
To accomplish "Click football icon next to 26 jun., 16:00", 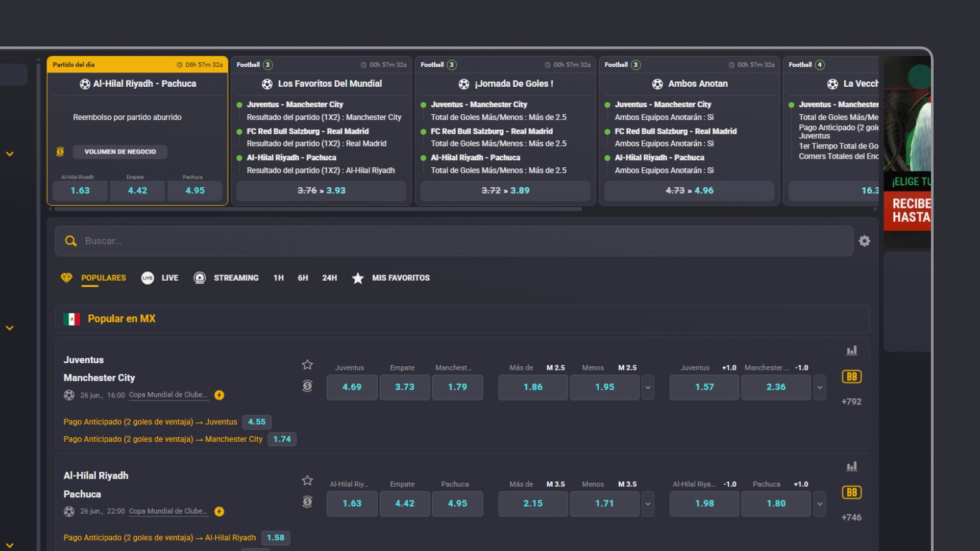I will (x=69, y=395).
